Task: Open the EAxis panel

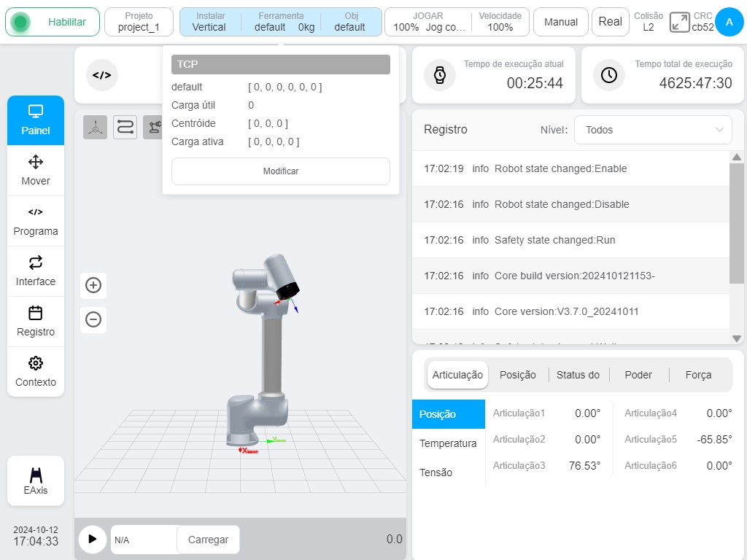Action: coord(36,481)
